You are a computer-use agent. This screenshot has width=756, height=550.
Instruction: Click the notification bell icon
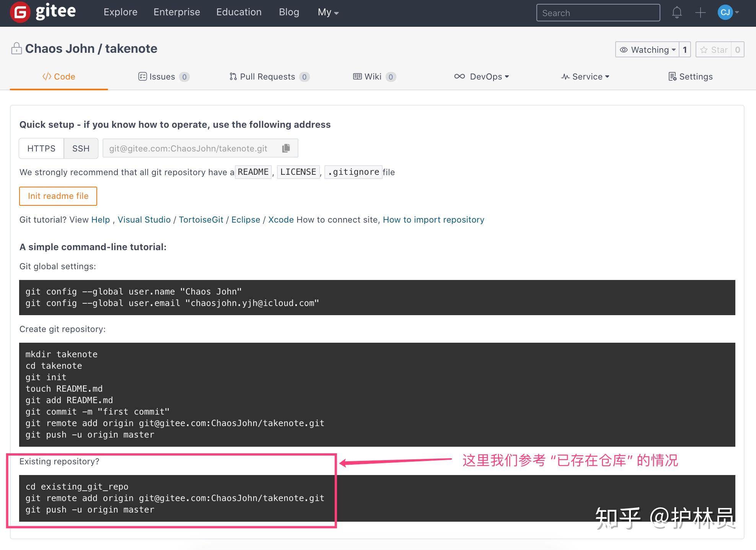(677, 12)
